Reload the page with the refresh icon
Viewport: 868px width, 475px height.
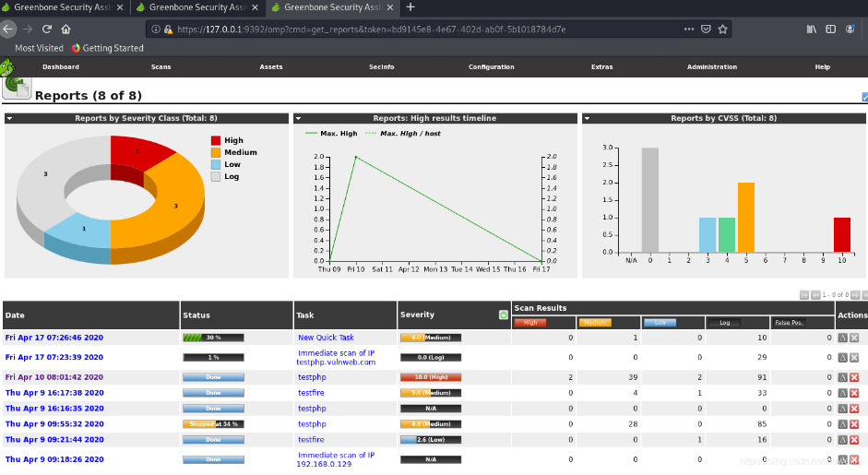click(x=47, y=30)
